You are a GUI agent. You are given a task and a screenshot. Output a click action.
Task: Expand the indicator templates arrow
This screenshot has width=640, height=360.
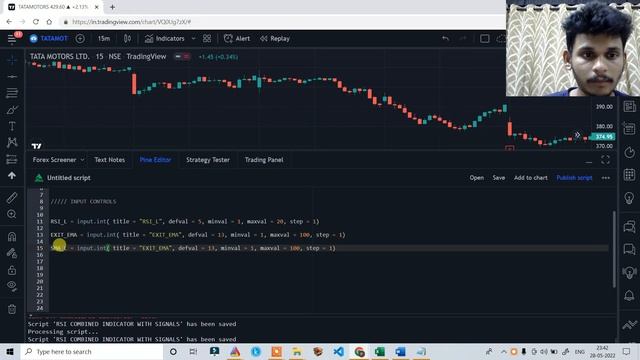click(x=193, y=38)
